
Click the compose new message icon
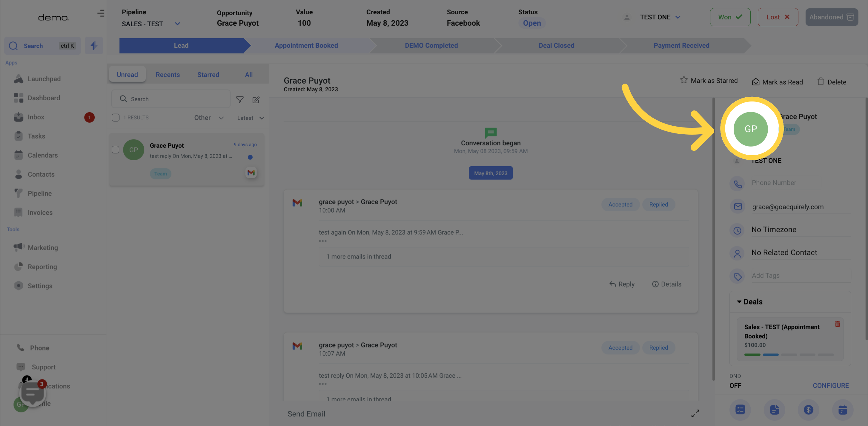(x=256, y=100)
